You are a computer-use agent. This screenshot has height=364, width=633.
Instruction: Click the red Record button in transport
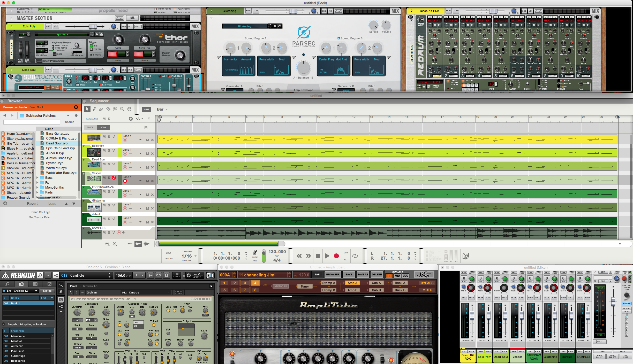coord(336,256)
